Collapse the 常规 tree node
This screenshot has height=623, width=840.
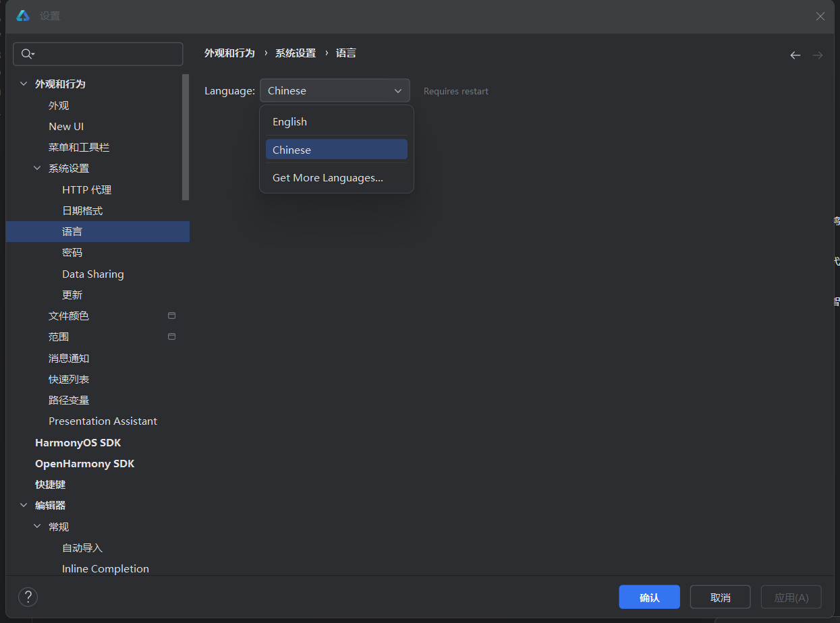tap(37, 527)
